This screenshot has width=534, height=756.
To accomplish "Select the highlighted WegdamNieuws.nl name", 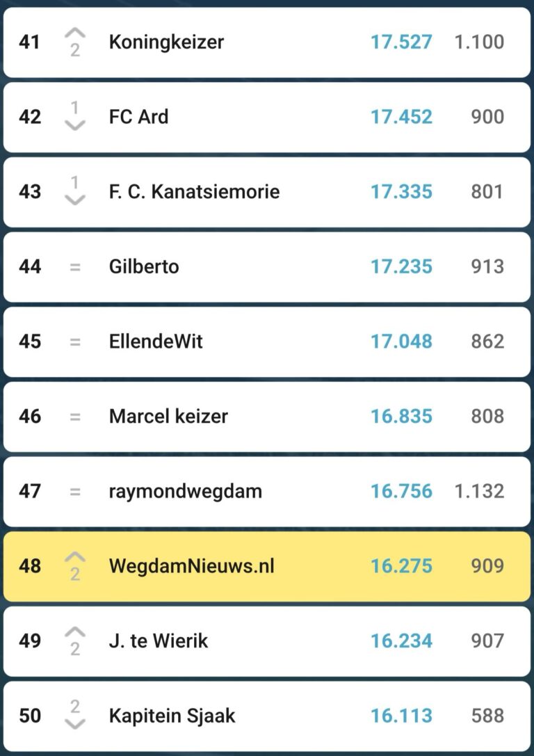I will point(191,566).
